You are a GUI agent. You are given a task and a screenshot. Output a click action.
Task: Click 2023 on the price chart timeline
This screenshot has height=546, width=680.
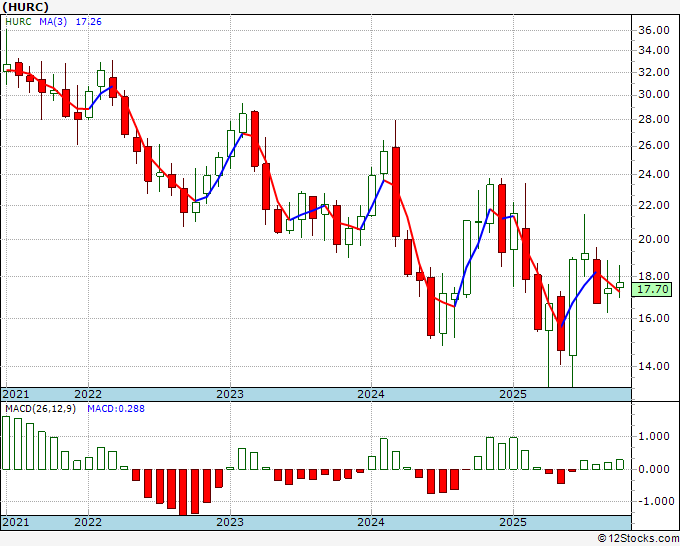tap(230, 394)
